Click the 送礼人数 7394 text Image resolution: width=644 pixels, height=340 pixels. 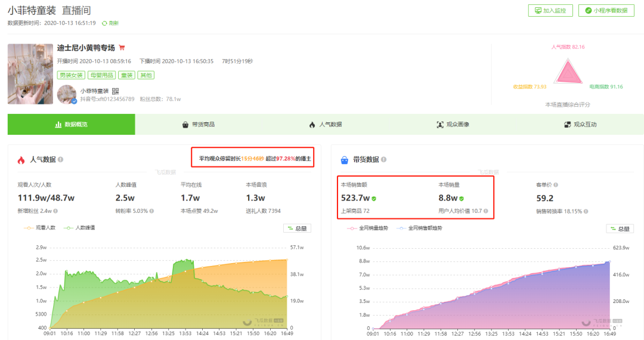(x=264, y=211)
